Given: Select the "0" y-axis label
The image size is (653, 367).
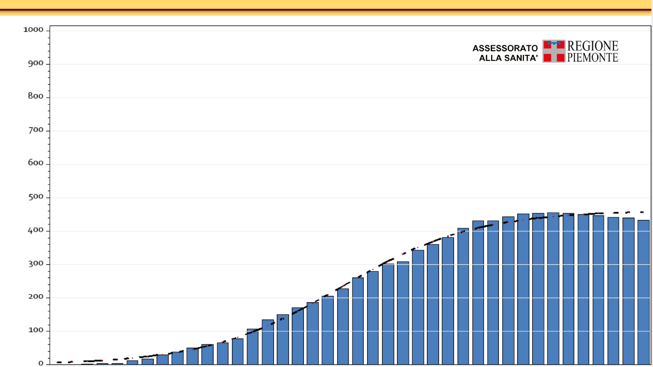Looking at the screenshot, I should (x=41, y=363).
